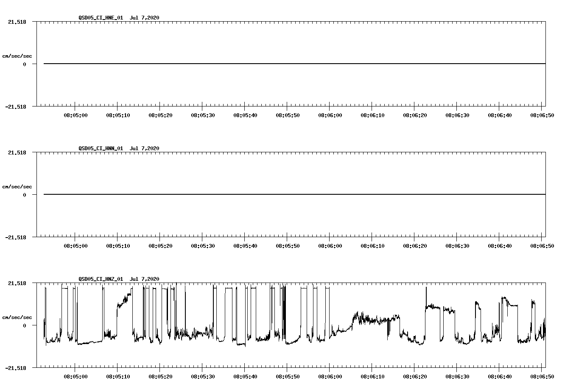Click the flat trace line in HNE plot
The height and width of the screenshot is (392, 576).
coord(294,64)
